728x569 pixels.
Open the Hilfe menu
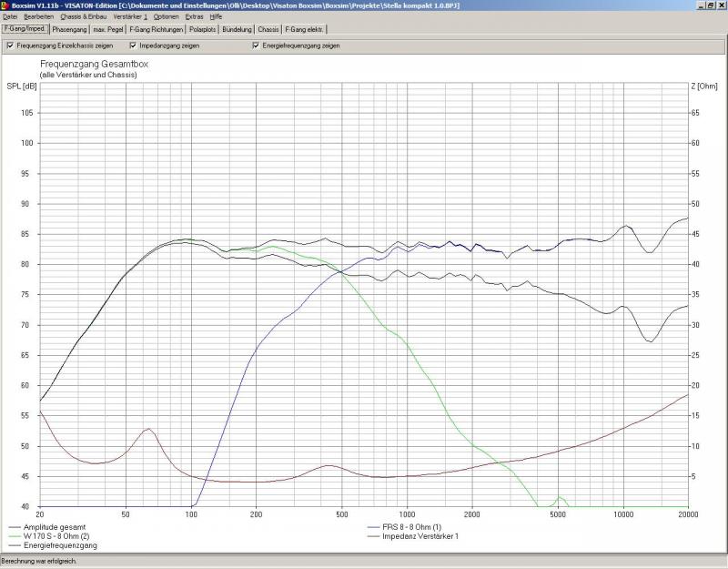(216, 16)
